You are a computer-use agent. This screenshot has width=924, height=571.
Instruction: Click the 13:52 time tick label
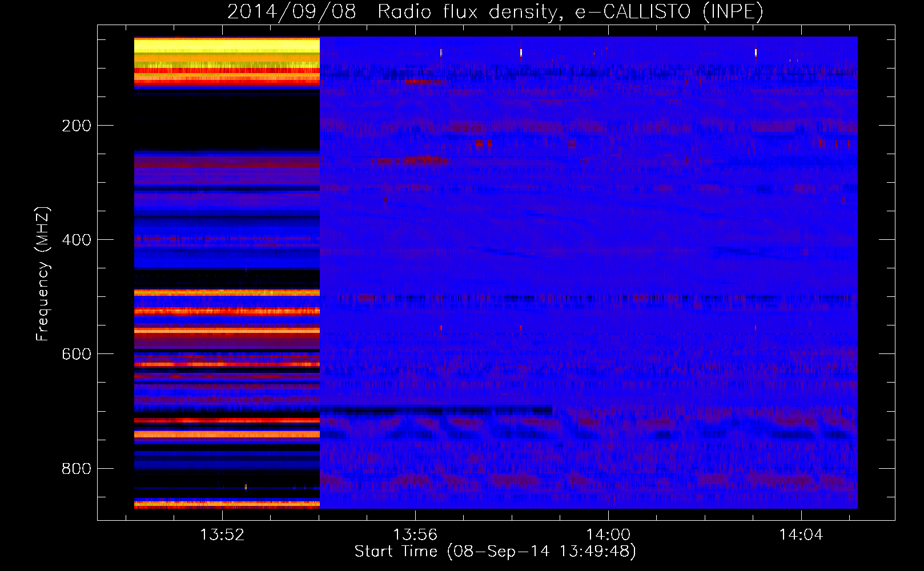pyautogui.click(x=222, y=535)
